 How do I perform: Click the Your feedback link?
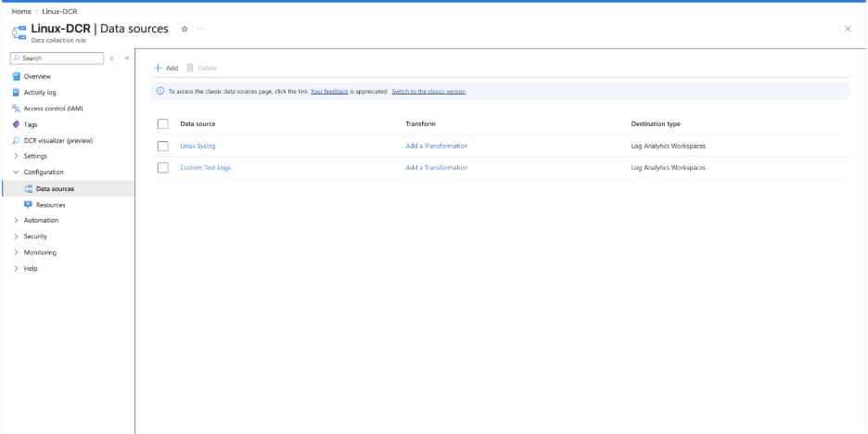pyautogui.click(x=329, y=91)
